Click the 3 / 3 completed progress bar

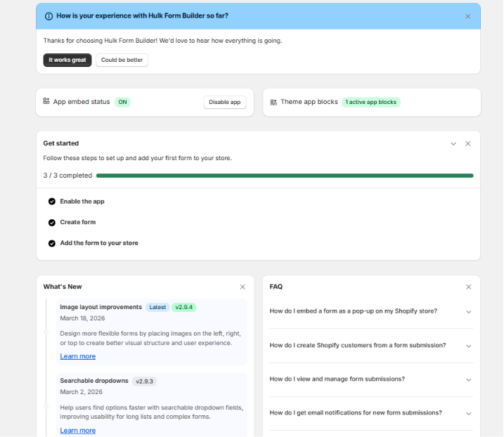[285, 176]
